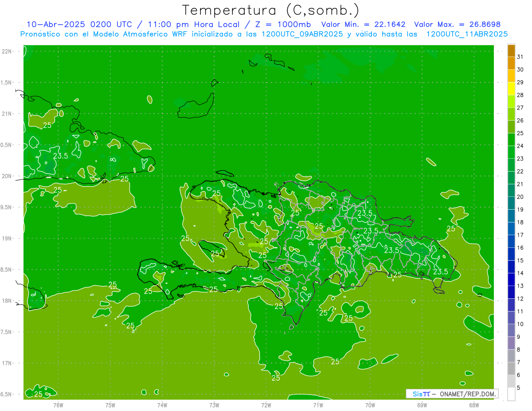This screenshot has height=411, width=532.
Task: Click the '9.5N' latitude label
Action: tap(7, 207)
